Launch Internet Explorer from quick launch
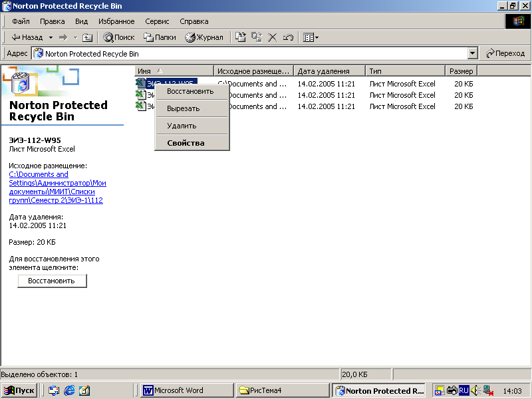532x399 pixels. click(x=69, y=390)
